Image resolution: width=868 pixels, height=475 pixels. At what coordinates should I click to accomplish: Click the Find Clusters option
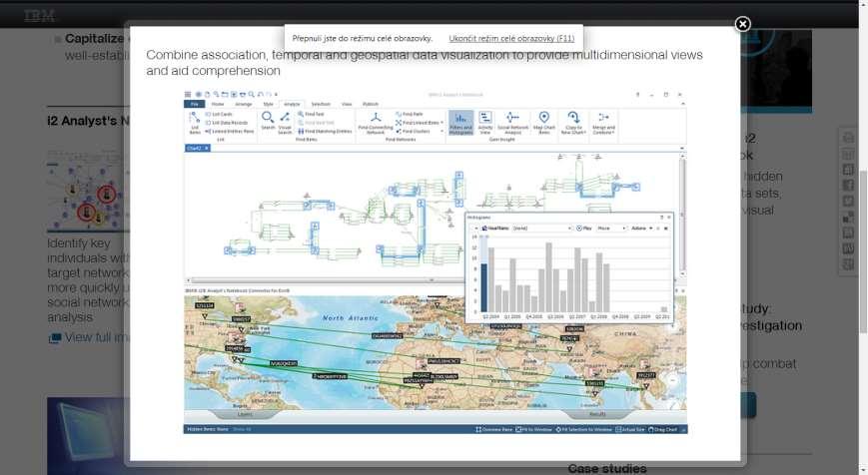[413, 132]
